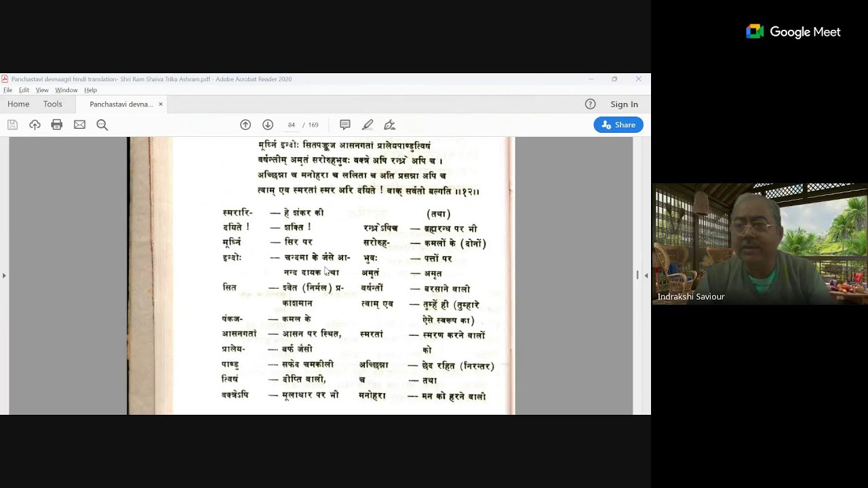Click the blue Share button
868x488 pixels.
click(618, 125)
